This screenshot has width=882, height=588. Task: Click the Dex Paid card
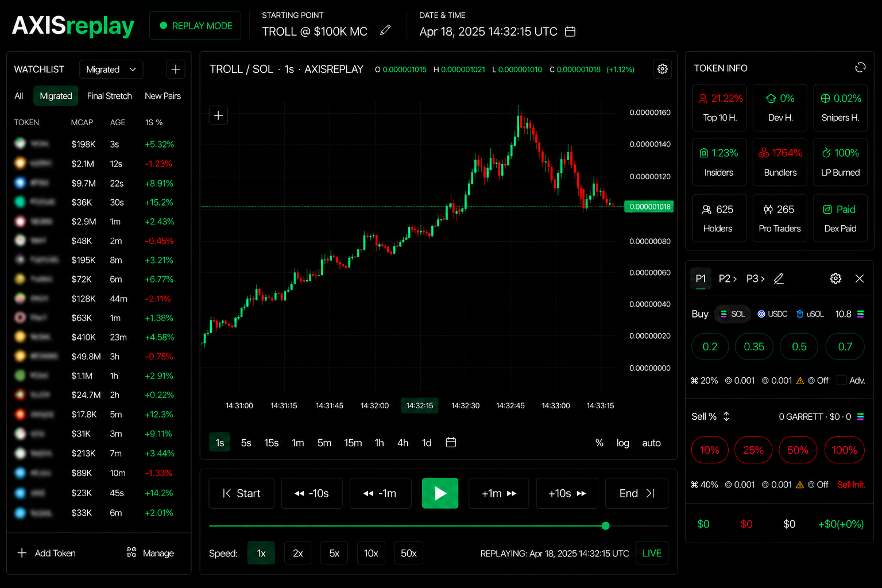click(x=840, y=218)
